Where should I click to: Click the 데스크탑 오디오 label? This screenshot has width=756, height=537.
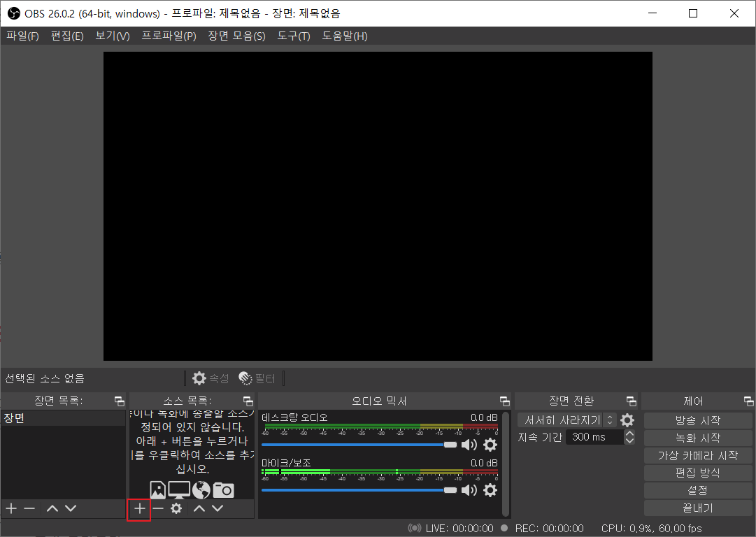point(294,417)
